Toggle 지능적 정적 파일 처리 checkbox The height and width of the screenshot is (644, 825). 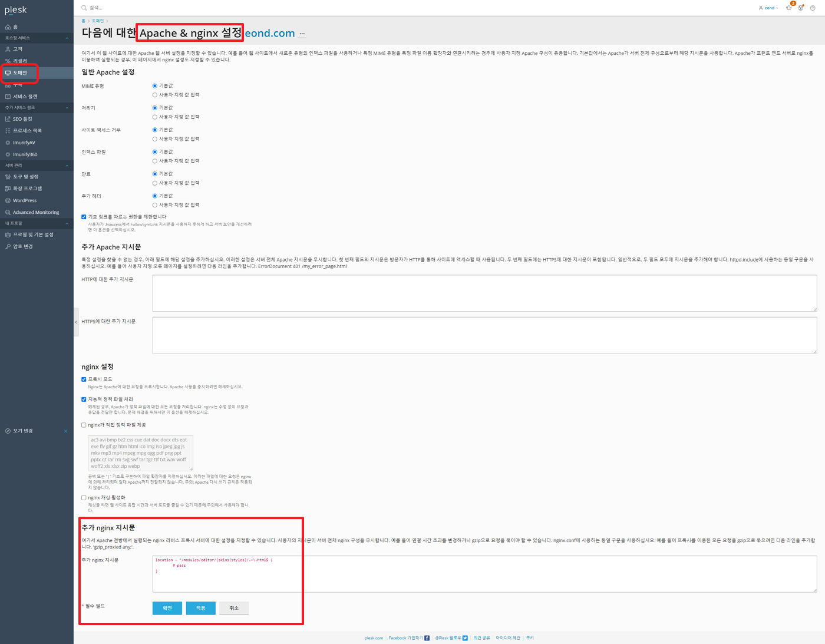[84, 399]
